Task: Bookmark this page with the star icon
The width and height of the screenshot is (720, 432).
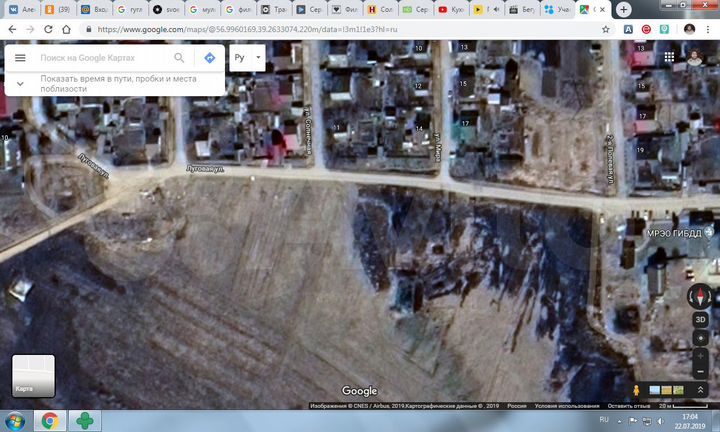Action: 606,30
